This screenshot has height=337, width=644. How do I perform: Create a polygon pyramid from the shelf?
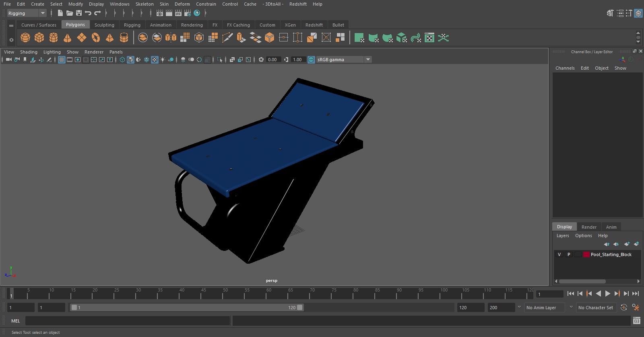tap(109, 38)
